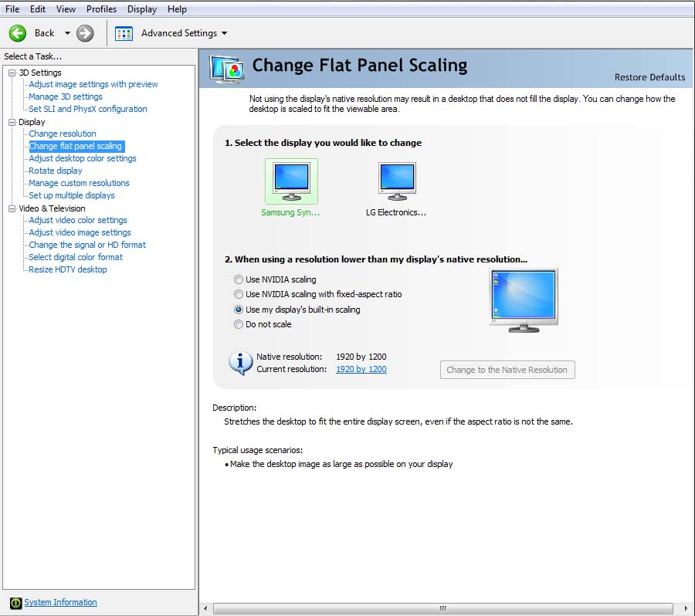Open Adjust desktop color settings

click(x=83, y=159)
